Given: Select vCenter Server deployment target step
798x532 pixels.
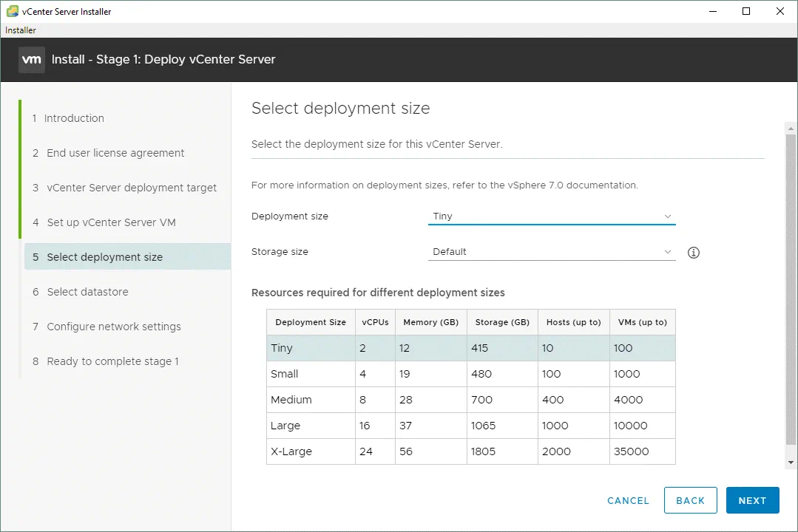Looking at the screenshot, I should (x=132, y=188).
